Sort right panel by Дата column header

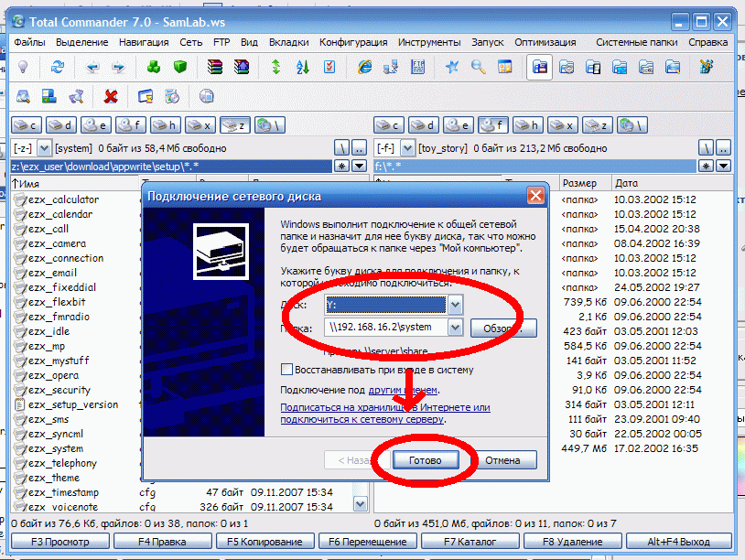[672, 183]
